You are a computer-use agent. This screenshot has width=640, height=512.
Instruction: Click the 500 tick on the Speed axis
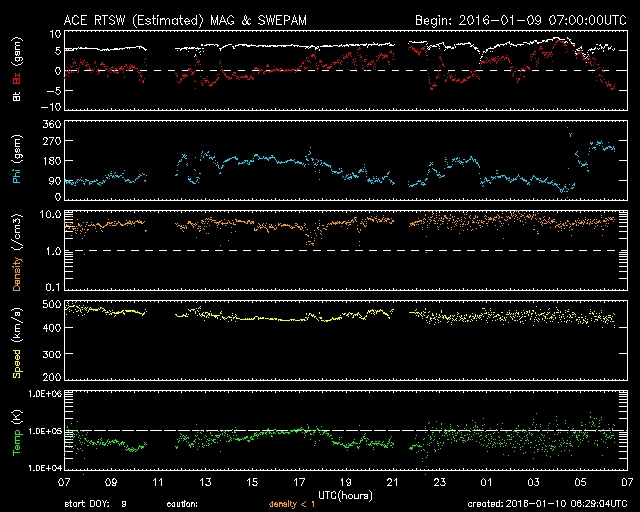49,305
